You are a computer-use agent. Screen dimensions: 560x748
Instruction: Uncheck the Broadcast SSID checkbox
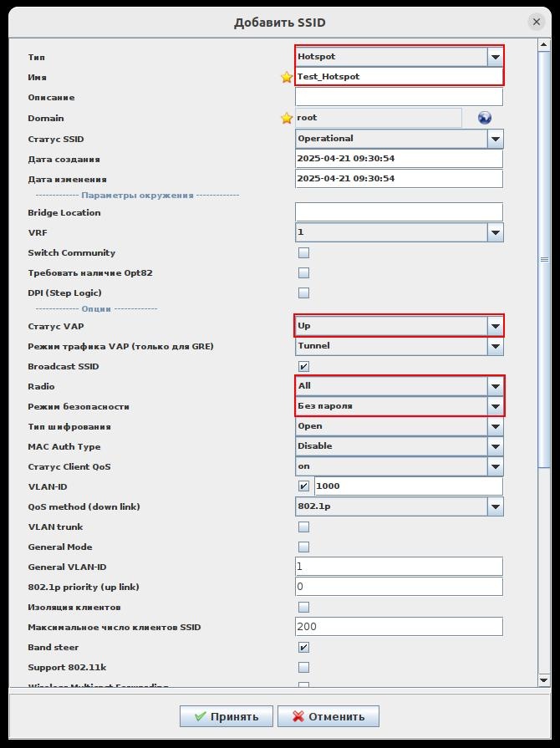(303, 366)
